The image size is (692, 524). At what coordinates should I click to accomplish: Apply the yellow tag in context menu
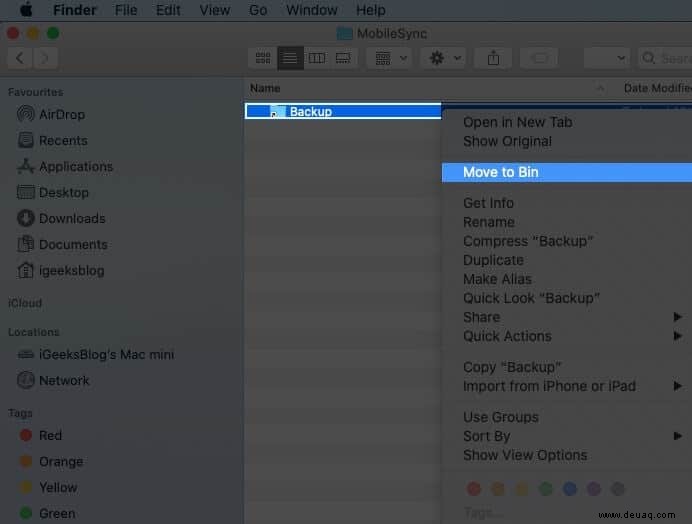coord(522,489)
